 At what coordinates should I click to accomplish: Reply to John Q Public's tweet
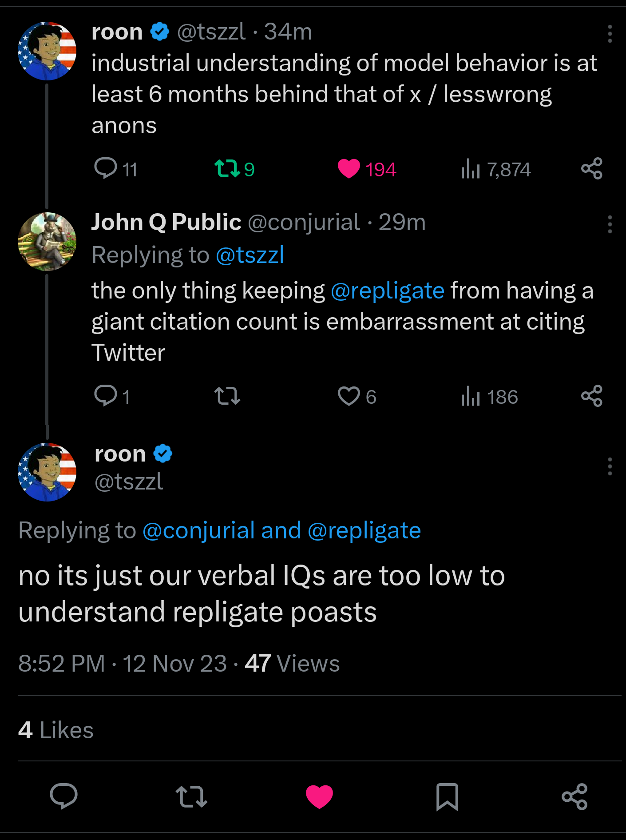click(106, 396)
